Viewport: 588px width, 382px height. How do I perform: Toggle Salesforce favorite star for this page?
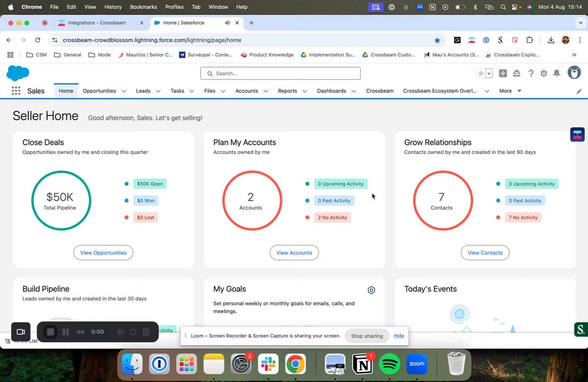pos(481,73)
